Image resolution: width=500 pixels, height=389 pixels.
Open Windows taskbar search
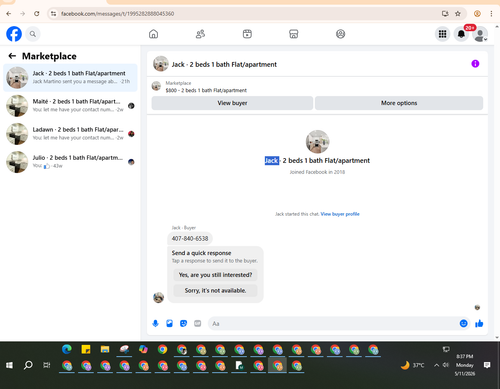(28, 365)
